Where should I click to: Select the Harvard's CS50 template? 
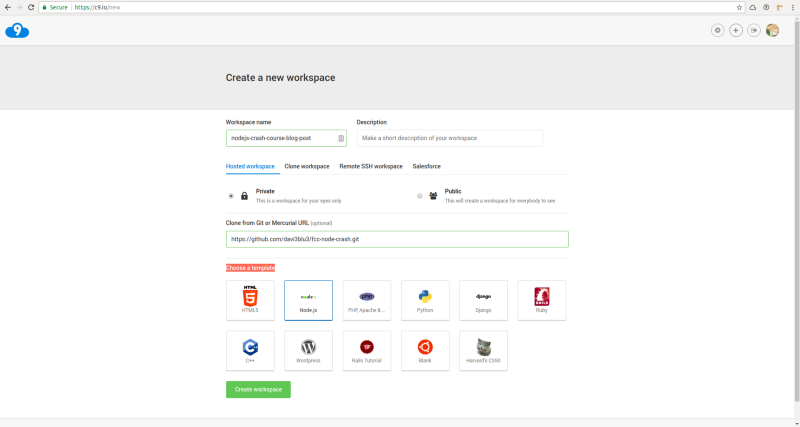click(483, 350)
